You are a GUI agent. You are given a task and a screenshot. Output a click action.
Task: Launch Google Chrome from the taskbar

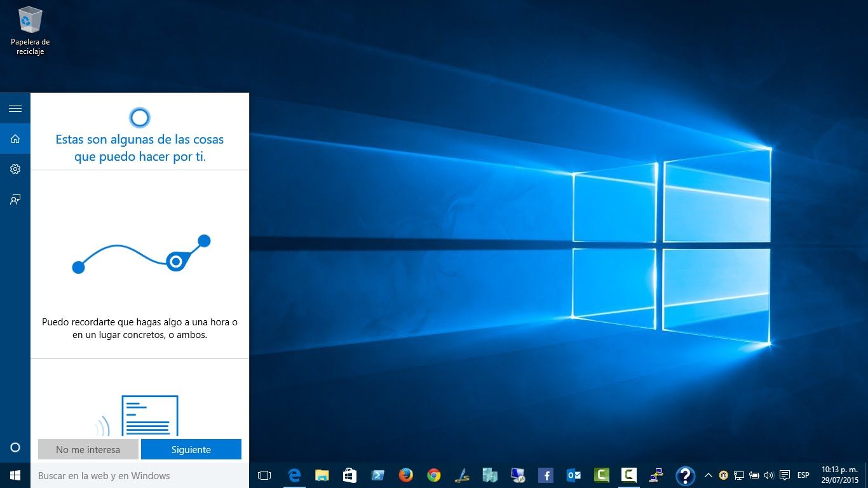434,475
